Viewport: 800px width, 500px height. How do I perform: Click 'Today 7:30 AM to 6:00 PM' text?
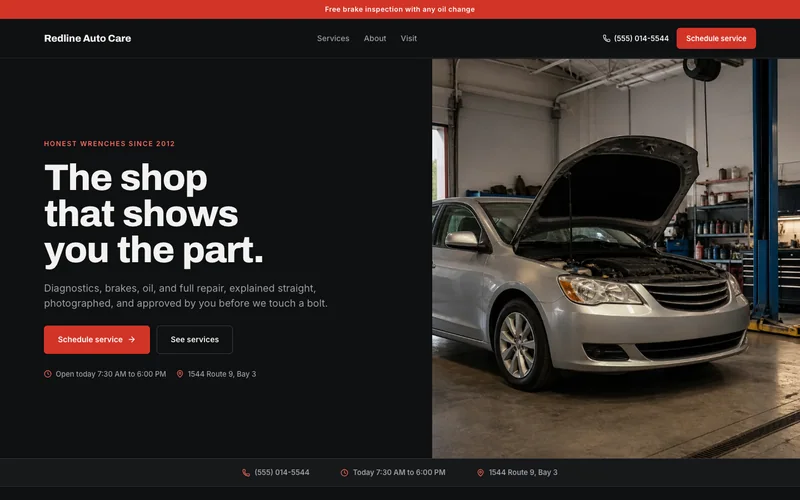(399, 472)
